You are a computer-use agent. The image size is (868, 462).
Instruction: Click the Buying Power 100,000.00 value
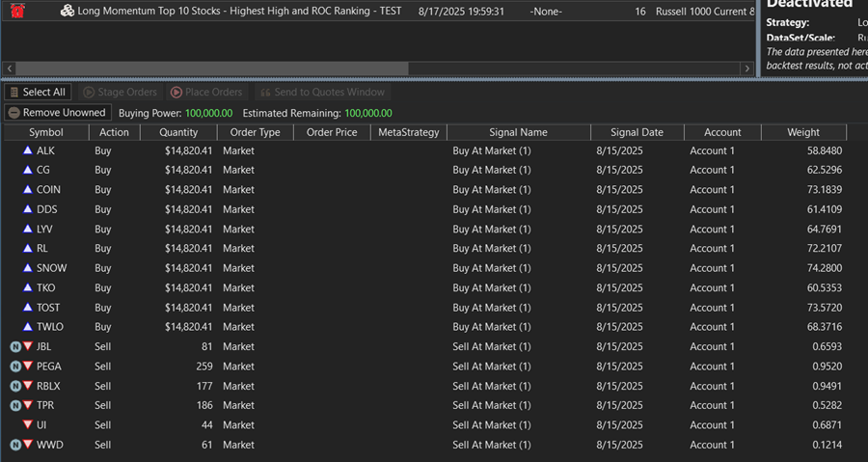(x=208, y=114)
